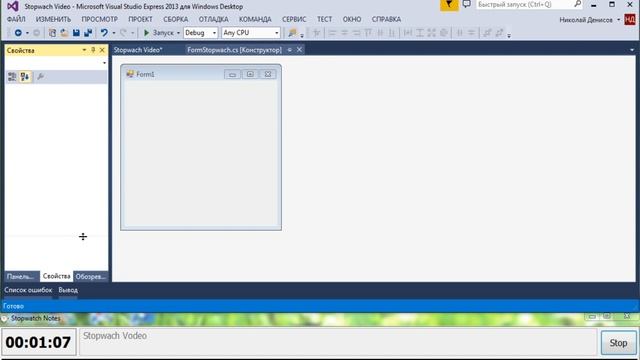Click the Align Middles layout icon
This screenshot has height=360, width=640.
point(380,33)
